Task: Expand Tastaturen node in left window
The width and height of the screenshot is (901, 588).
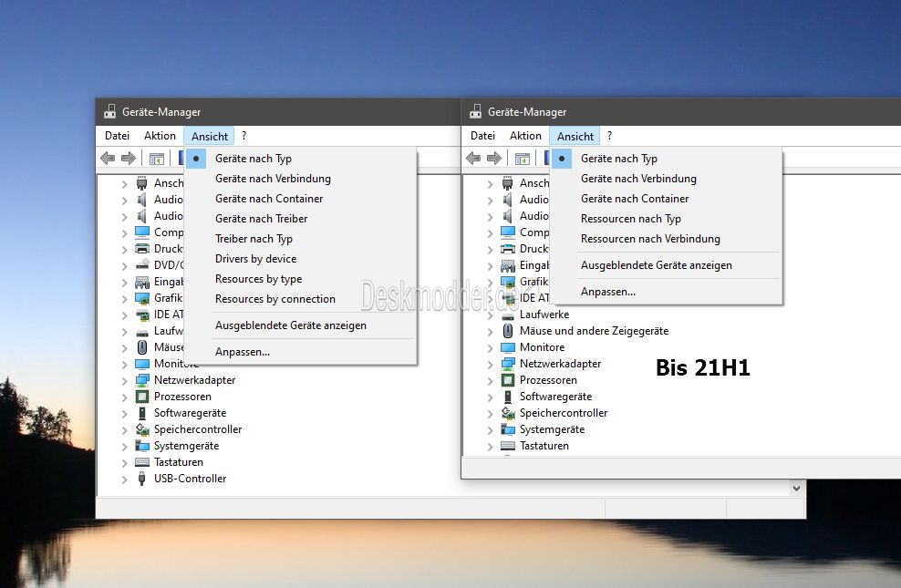Action: coord(124,462)
